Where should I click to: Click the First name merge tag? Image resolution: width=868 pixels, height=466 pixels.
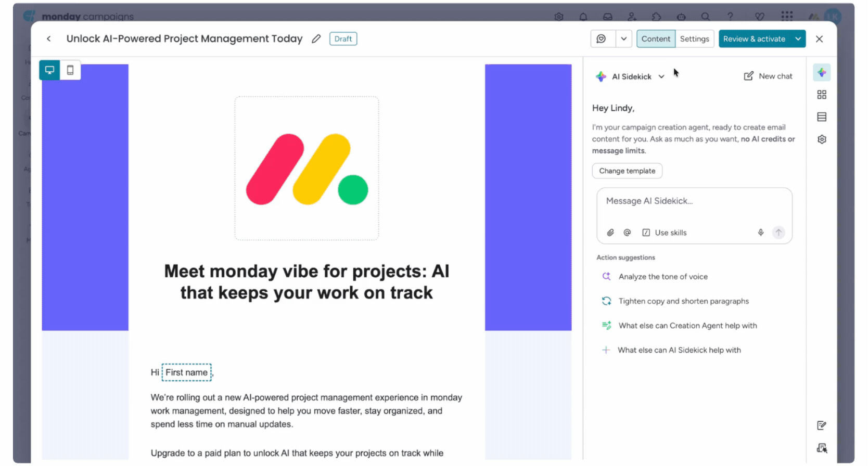187,372
